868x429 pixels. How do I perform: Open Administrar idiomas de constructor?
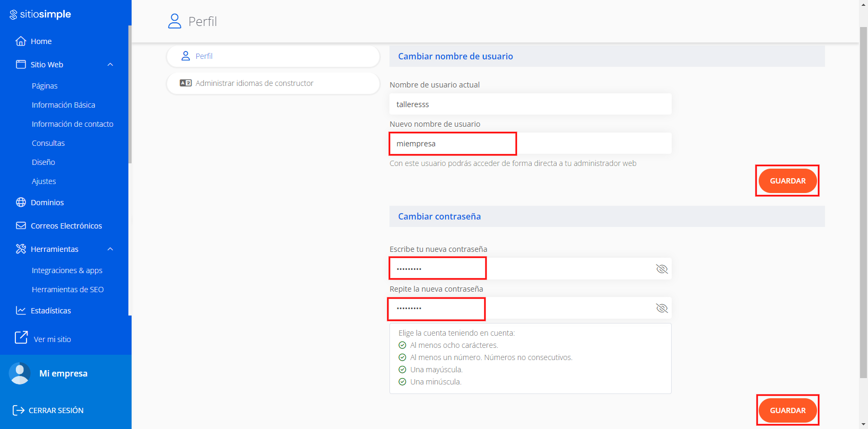[x=273, y=83]
